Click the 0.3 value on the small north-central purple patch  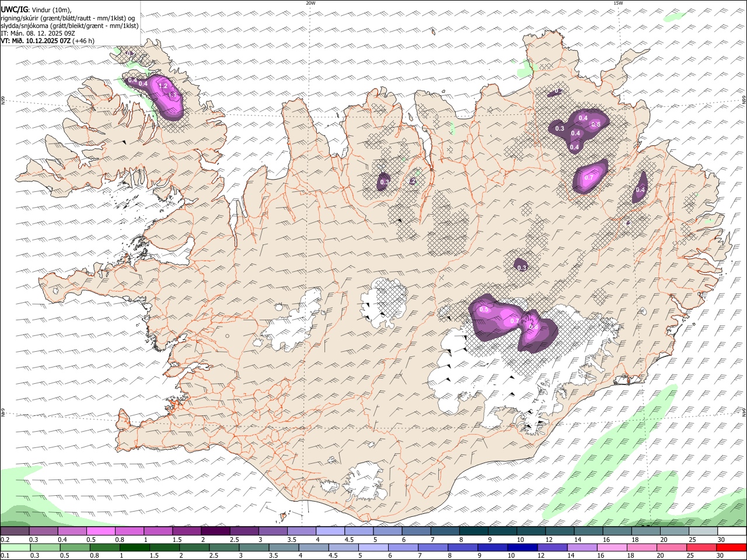(384, 182)
